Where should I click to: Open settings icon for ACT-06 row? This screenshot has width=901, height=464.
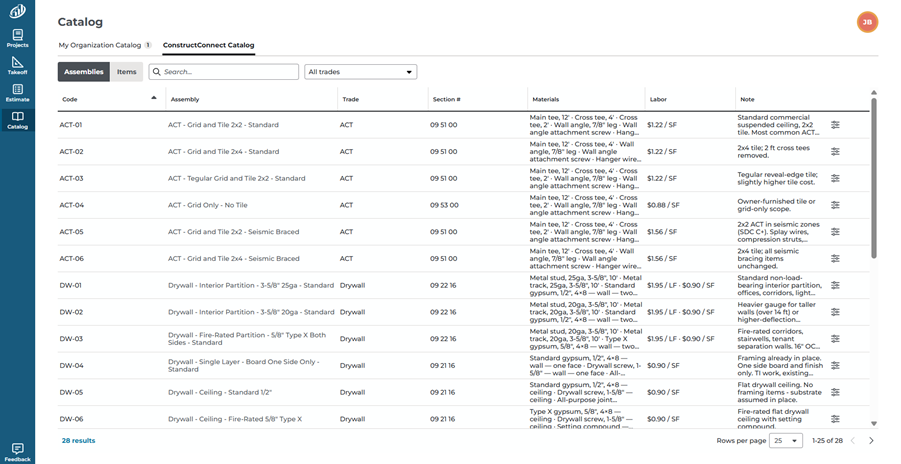tap(835, 259)
